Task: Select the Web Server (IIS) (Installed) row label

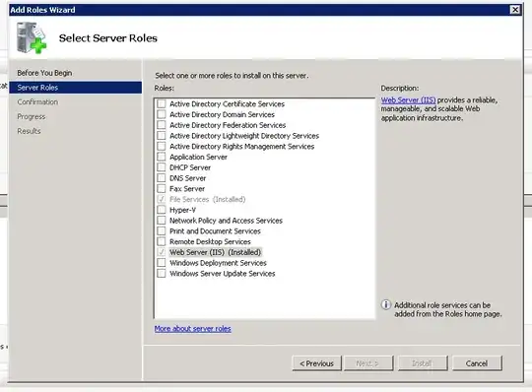Action: click(x=215, y=252)
